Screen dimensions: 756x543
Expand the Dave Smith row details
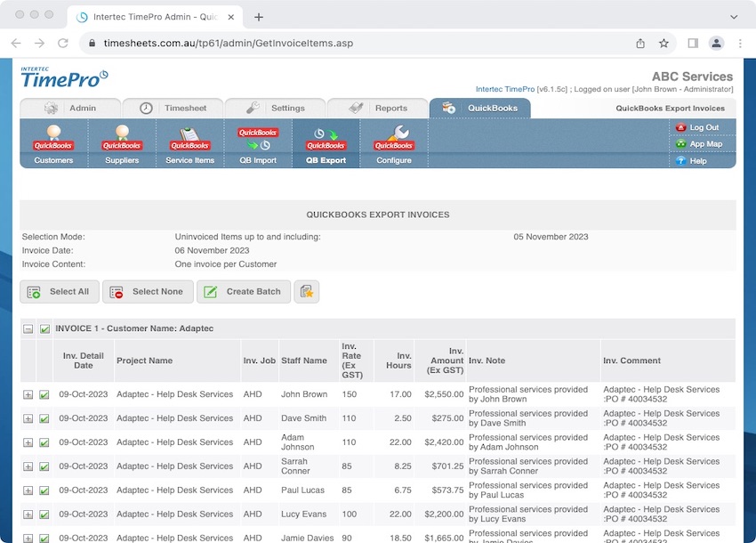[28, 418]
